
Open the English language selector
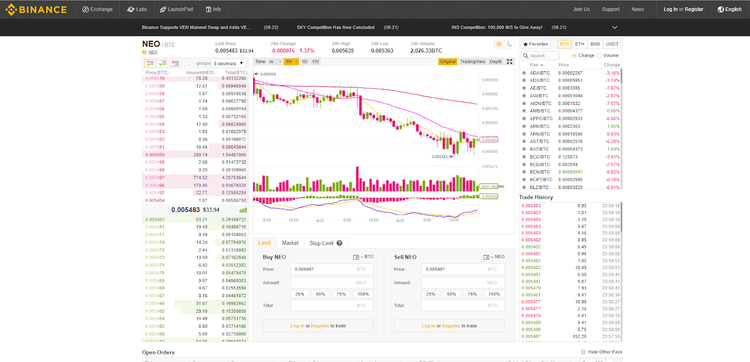729,9
